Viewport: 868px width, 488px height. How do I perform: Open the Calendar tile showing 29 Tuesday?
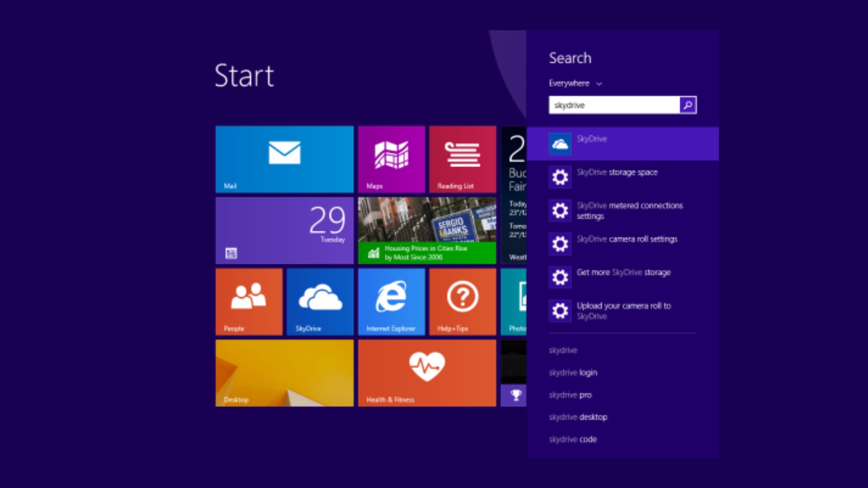(x=284, y=230)
